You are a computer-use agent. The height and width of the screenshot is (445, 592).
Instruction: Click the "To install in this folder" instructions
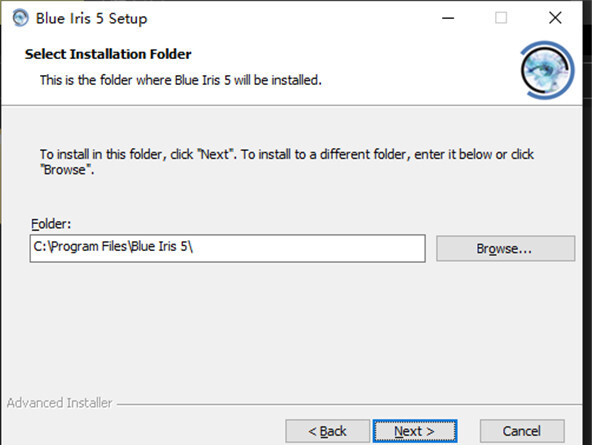[287, 162]
